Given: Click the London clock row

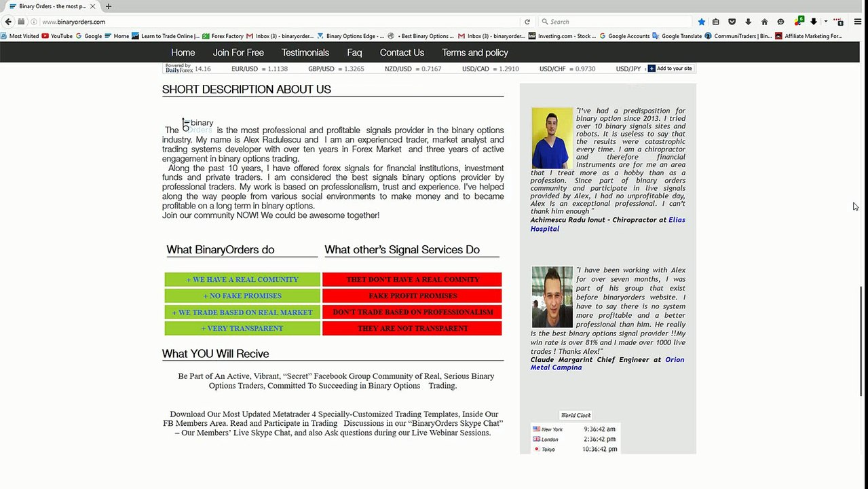Looking at the screenshot, I should pos(575,439).
